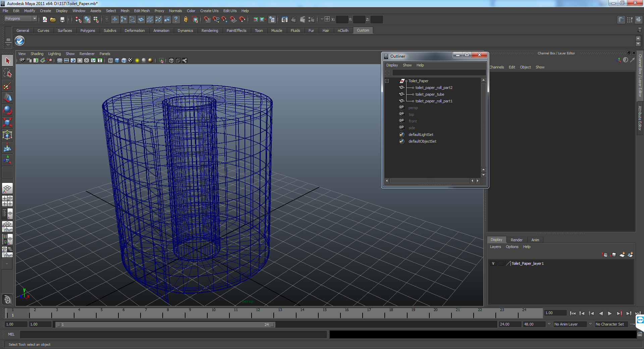
Task: Create a new scene file
Action: [45, 19]
